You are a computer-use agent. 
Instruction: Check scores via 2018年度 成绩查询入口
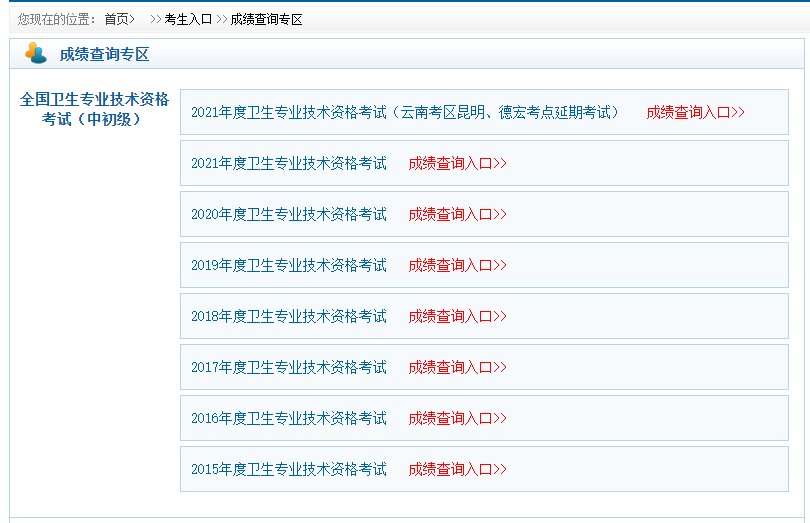click(x=457, y=316)
